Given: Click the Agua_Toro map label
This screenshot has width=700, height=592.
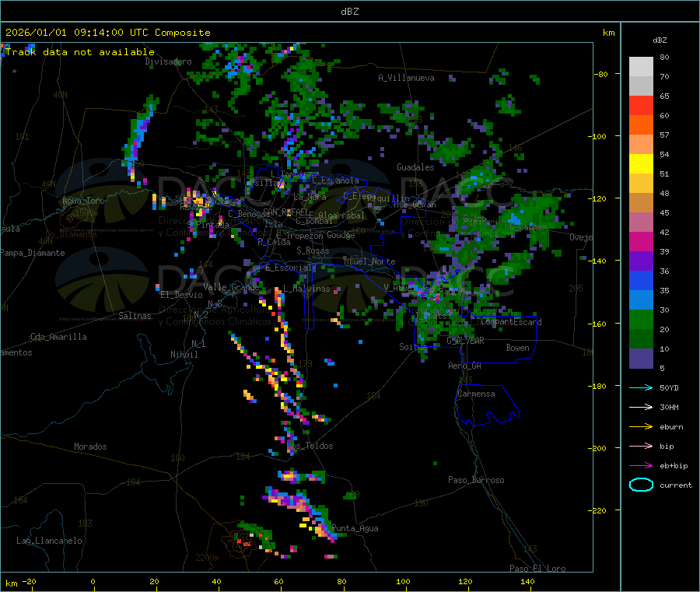Looking at the screenshot, I should [x=83, y=201].
